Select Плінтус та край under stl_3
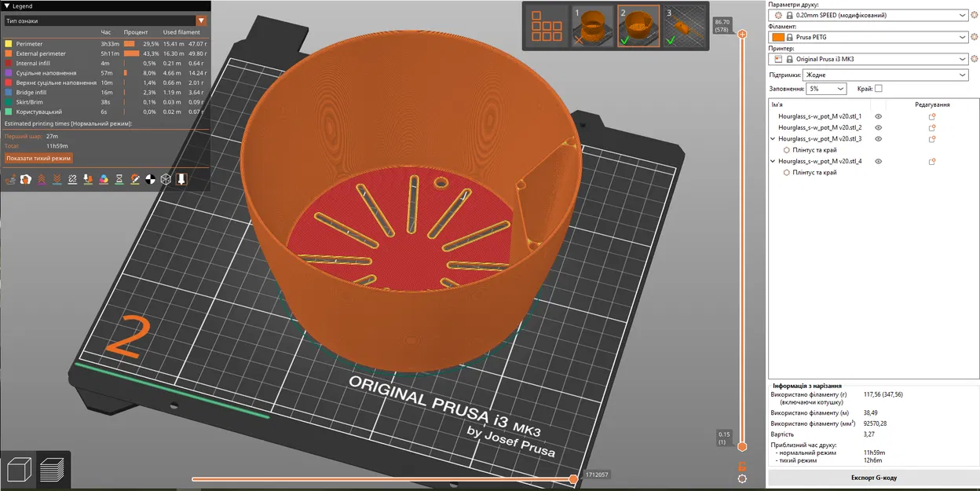980x491 pixels. [x=814, y=150]
